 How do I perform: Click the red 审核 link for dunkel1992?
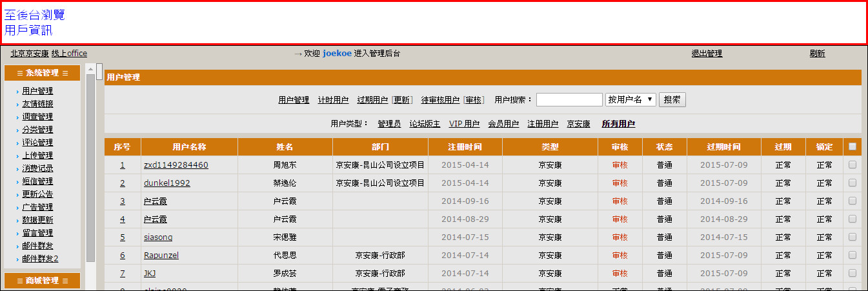[620, 183]
